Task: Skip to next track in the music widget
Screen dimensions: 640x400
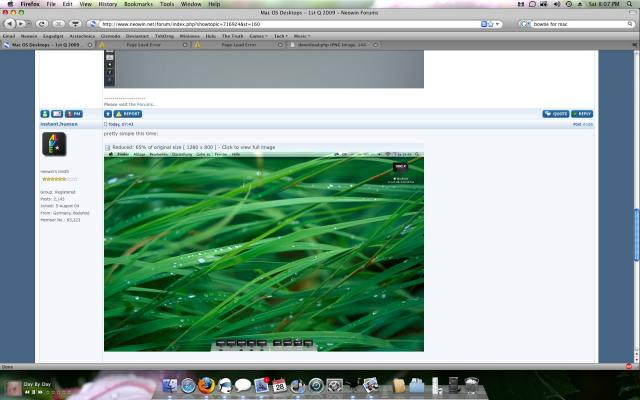Action: [x=40, y=392]
